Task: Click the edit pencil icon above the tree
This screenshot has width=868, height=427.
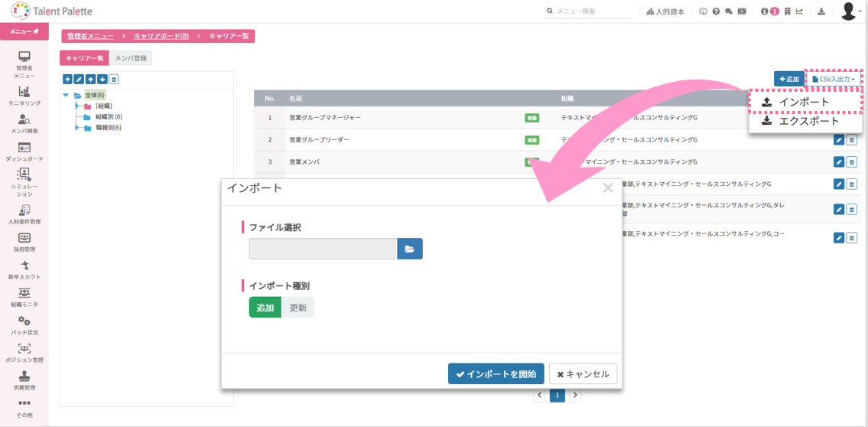Action: point(80,79)
